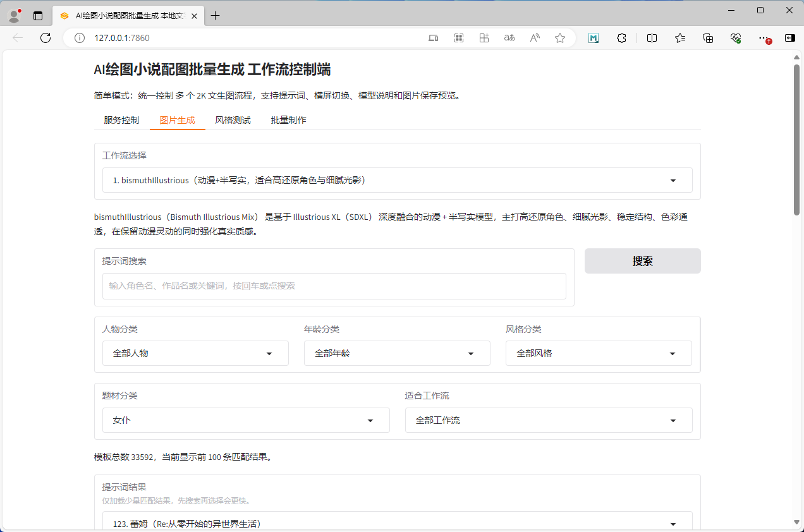
Task: Click the read aloud icon
Action: click(x=535, y=38)
